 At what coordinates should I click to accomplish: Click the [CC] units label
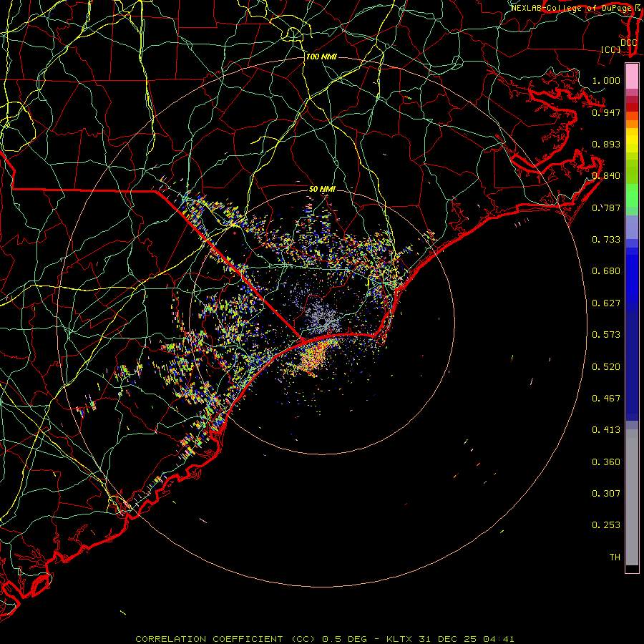(611, 49)
